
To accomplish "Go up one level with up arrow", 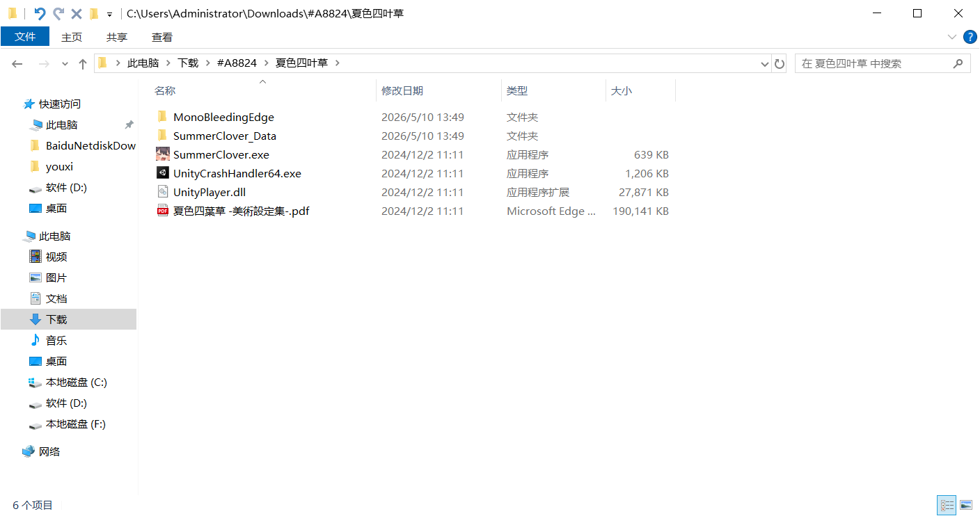I will [x=82, y=63].
